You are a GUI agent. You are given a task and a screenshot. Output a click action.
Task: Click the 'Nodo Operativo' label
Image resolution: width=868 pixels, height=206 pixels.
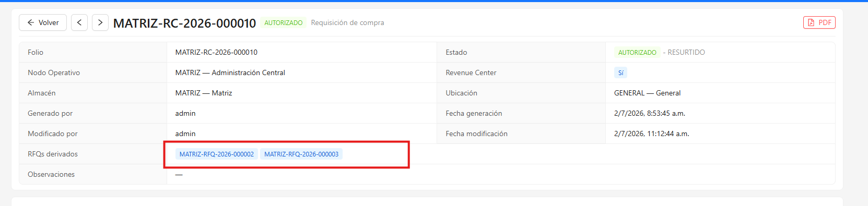[54, 72]
